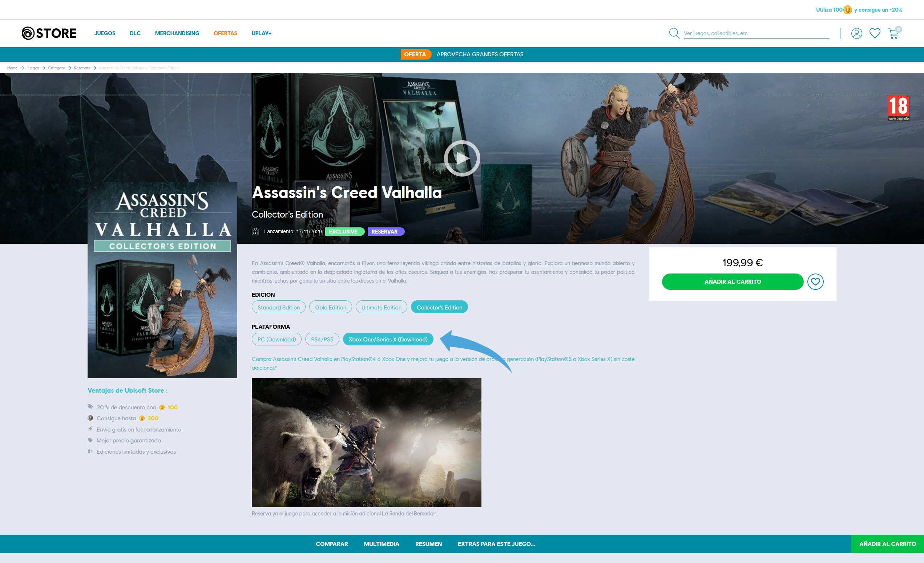Viewport: 924px width, 563px height.
Task: Click the release date calendar icon
Action: [255, 232]
